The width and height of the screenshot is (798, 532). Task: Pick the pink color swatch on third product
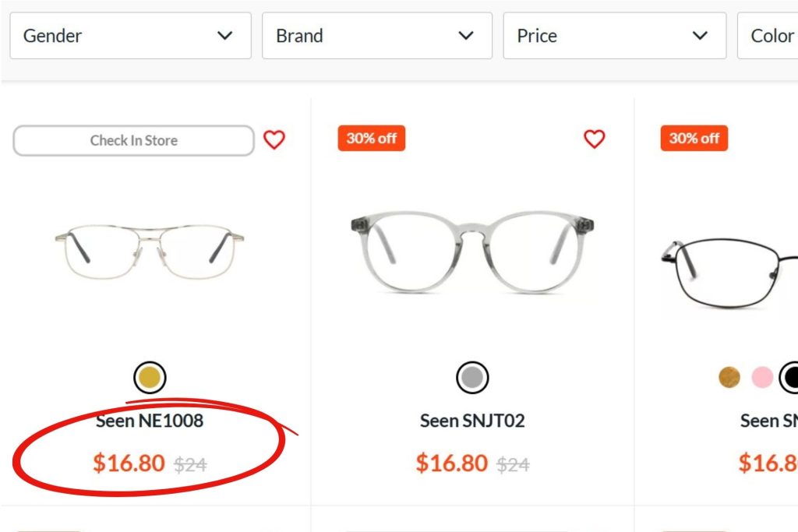pos(762,375)
